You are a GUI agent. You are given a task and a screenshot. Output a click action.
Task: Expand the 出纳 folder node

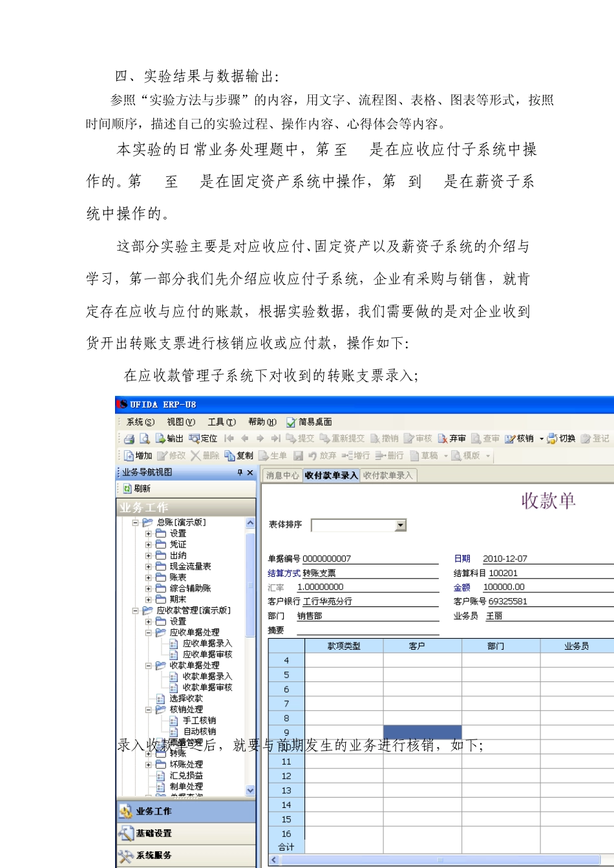point(149,555)
